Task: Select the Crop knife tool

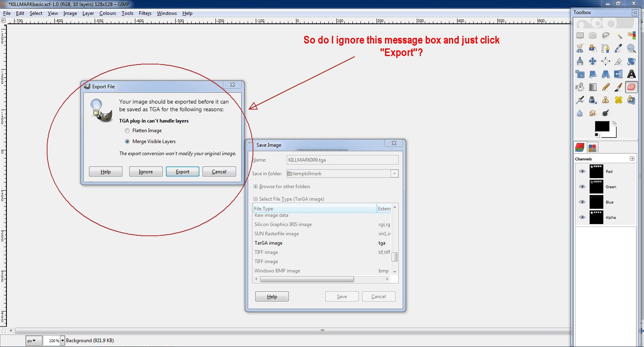Action: pos(619,61)
